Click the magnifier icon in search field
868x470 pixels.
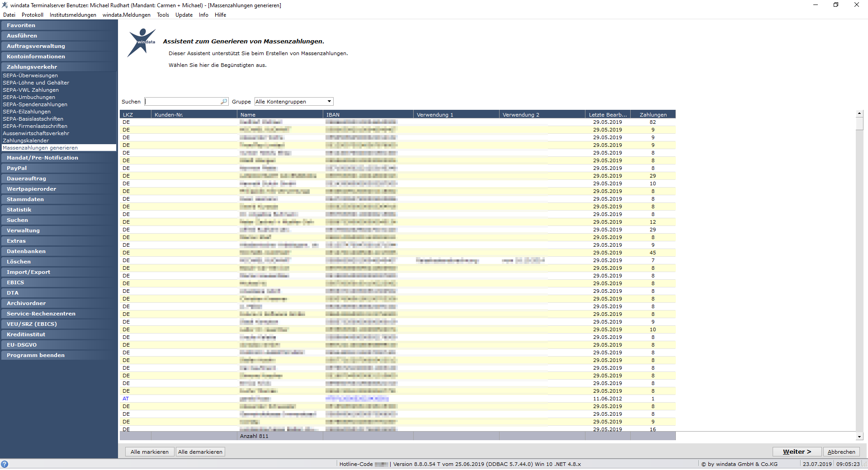coord(224,102)
